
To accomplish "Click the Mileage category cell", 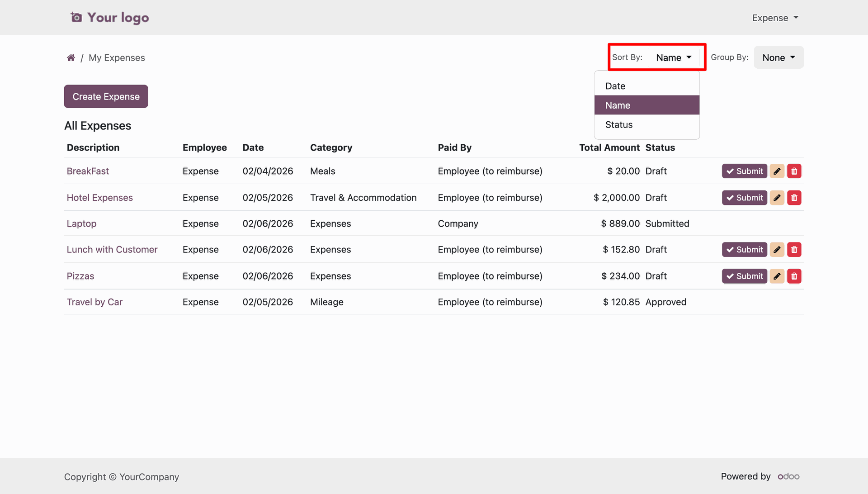I will coord(326,302).
